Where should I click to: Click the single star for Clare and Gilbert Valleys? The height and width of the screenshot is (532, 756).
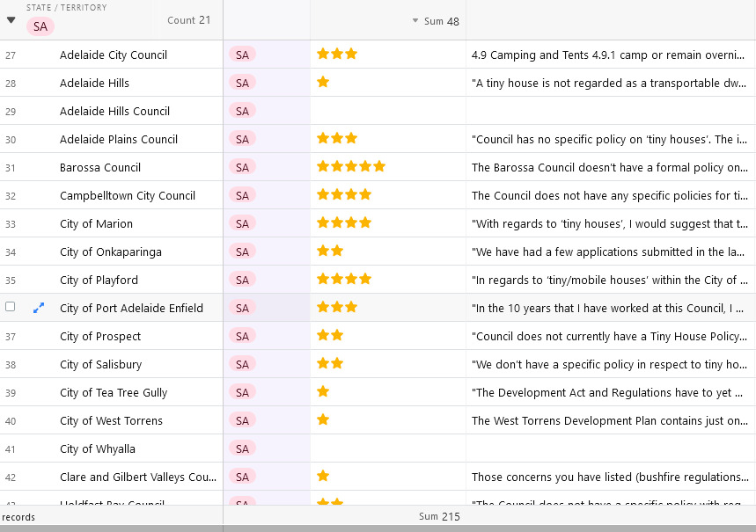[323, 477]
